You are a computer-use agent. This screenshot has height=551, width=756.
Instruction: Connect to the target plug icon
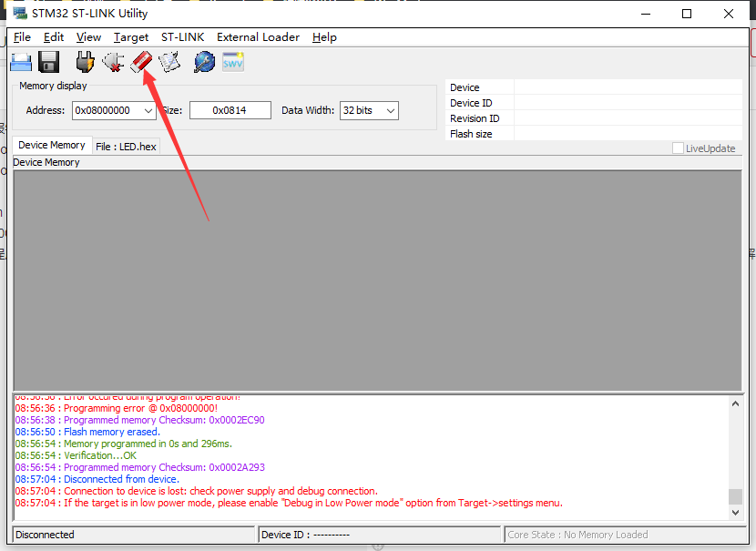point(85,62)
